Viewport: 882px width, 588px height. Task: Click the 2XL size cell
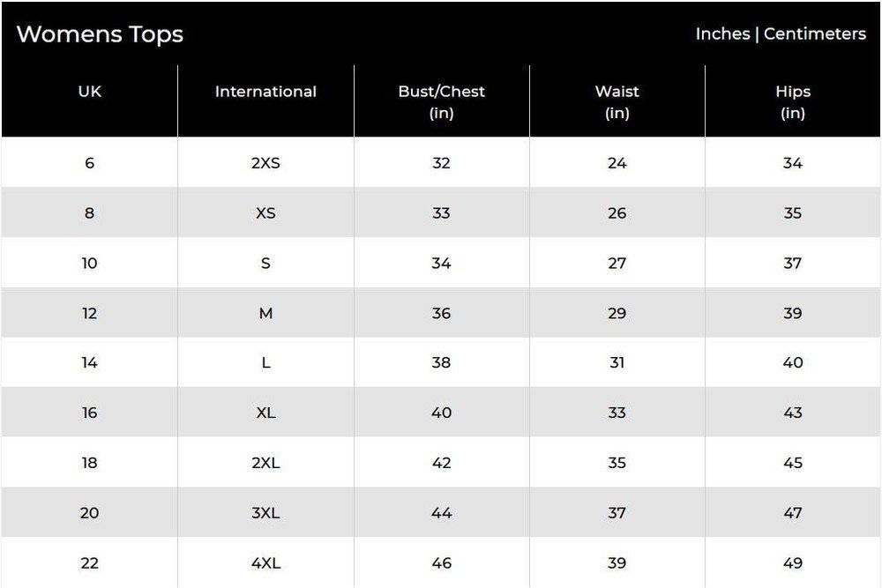pyautogui.click(x=265, y=464)
